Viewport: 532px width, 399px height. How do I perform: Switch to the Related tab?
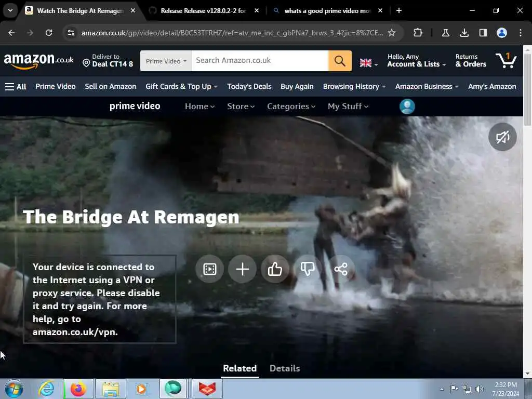[x=240, y=368]
